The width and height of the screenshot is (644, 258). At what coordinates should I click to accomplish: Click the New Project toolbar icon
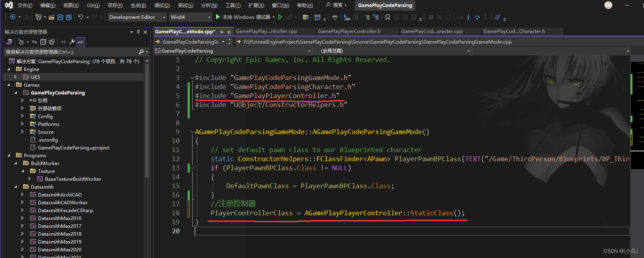point(38,17)
